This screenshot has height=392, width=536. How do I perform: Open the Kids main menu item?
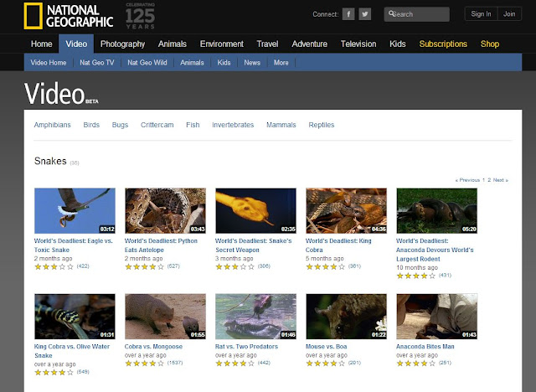pyautogui.click(x=398, y=44)
